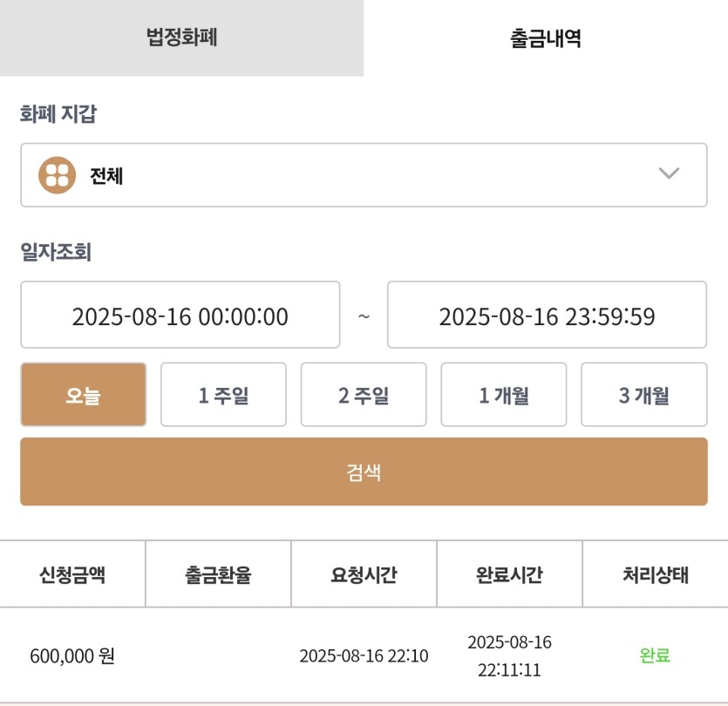Image resolution: width=728 pixels, height=706 pixels.
Task: Click the four-dot wallet icon beside 전체
Action: pos(58,175)
